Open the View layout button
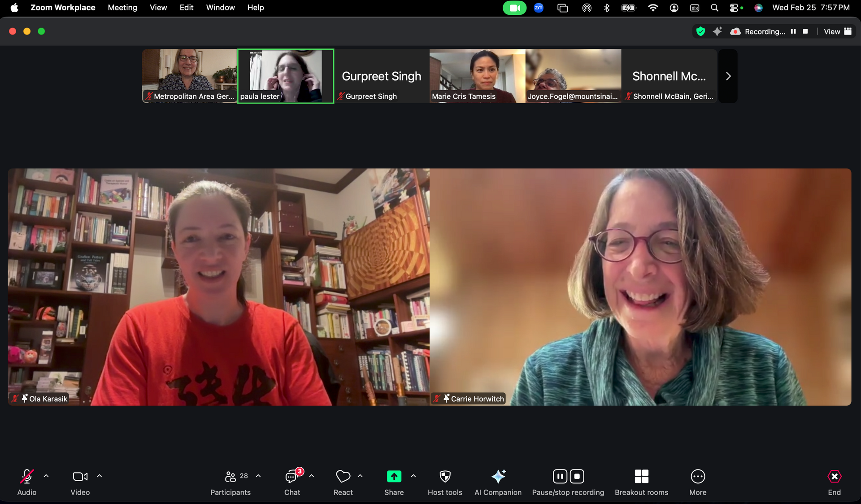Screen dimensions: 861x504 837,31
